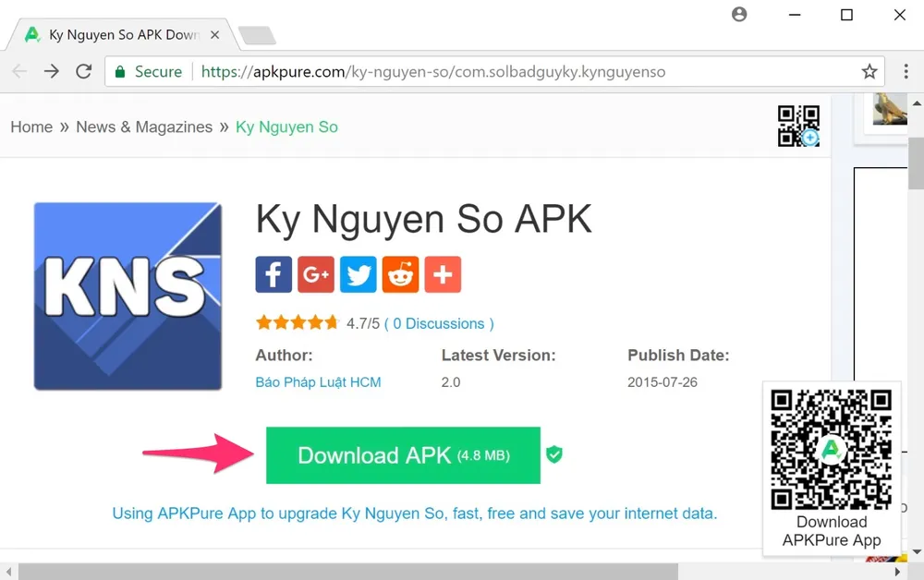924x580 pixels.
Task: Go forward in browser history
Action: tap(51, 71)
